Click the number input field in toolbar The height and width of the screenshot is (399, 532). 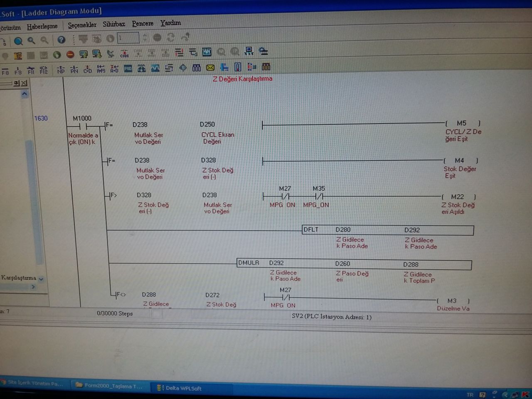click(x=128, y=38)
